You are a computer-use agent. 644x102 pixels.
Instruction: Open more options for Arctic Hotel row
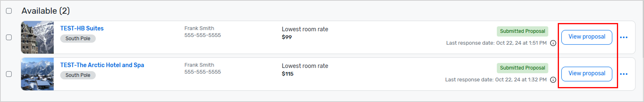click(624, 74)
